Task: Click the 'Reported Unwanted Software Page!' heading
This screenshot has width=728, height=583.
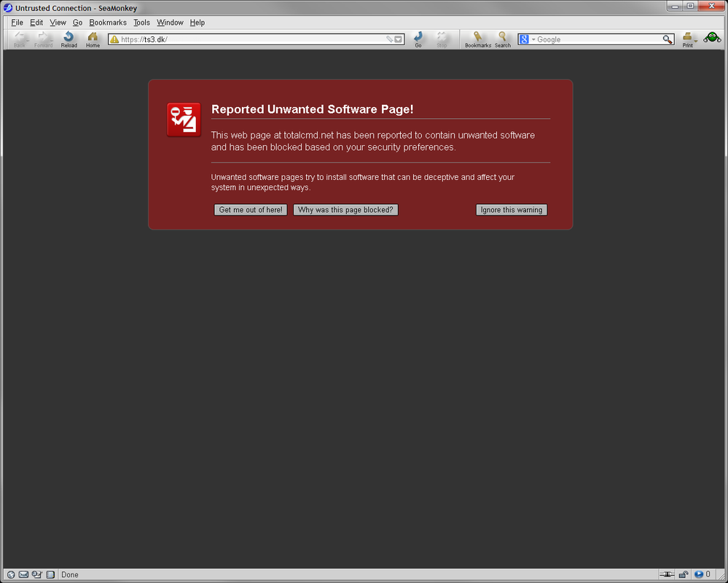Action: 313,109
